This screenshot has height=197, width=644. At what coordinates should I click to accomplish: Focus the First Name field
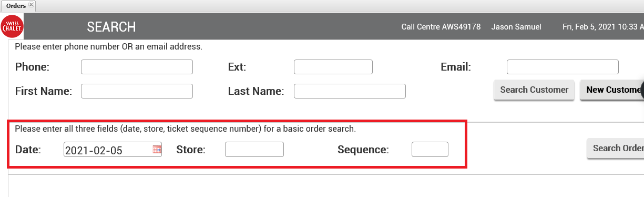(x=137, y=91)
